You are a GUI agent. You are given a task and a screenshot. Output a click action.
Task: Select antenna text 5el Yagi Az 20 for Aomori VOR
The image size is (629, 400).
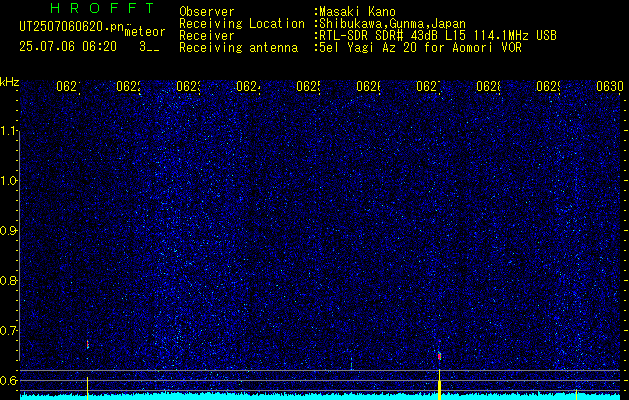pyautogui.click(x=420, y=48)
